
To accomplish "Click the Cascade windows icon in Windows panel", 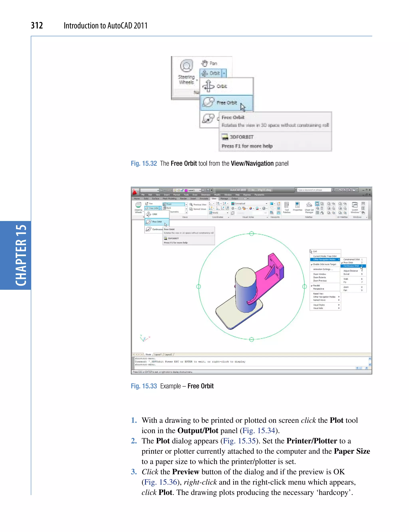I will click(363, 213).
